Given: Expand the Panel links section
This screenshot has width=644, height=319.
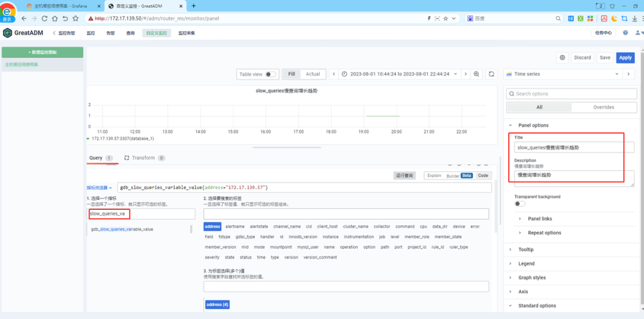Looking at the screenshot, I should point(540,219).
